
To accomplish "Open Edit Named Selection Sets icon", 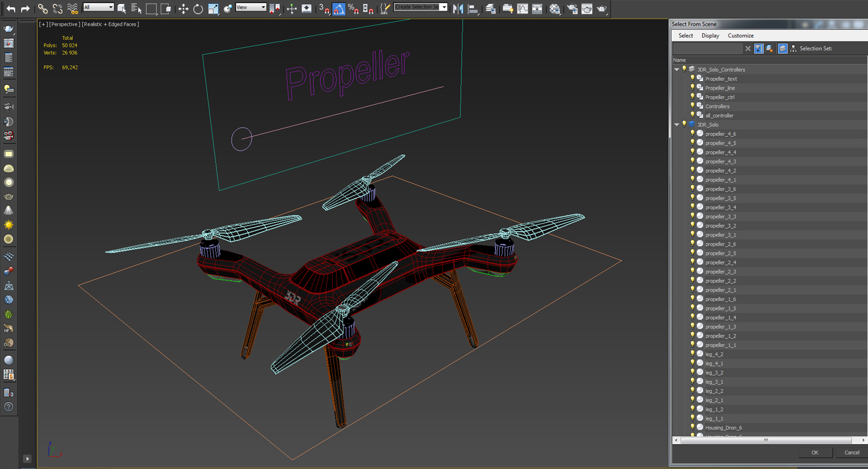I will pyautogui.click(x=385, y=8).
